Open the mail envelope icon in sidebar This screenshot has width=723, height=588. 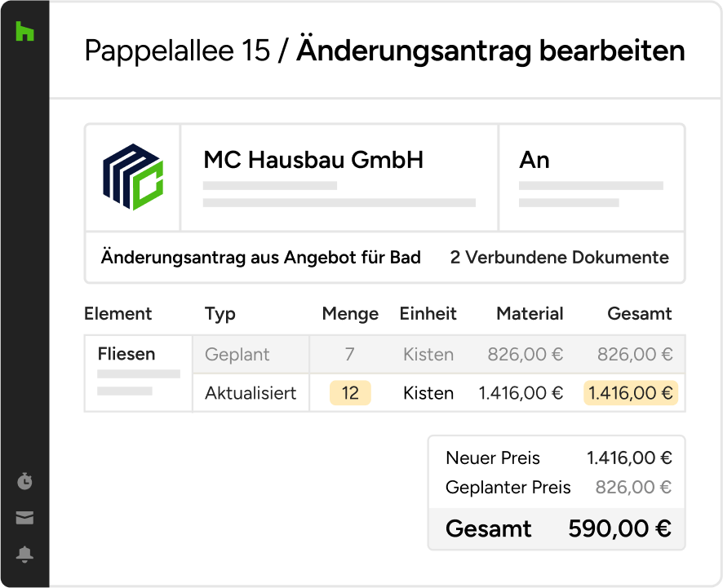tap(24, 519)
